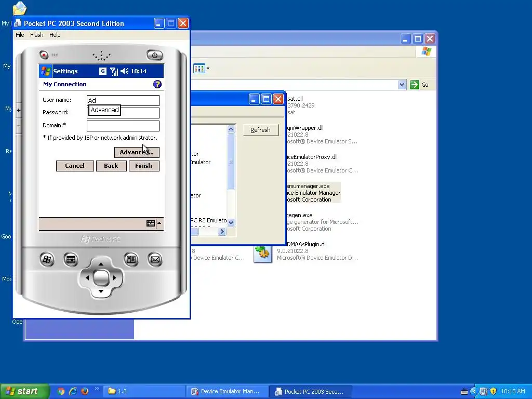The height and width of the screenshot is (399, 532).
Task: Click the speaker volume icon
Action: point(125,71)
